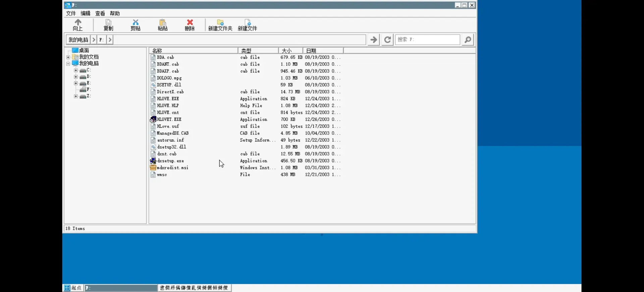The image size is (644, 292).
Task: Click the F: window taskbar button
Action: 121,288
